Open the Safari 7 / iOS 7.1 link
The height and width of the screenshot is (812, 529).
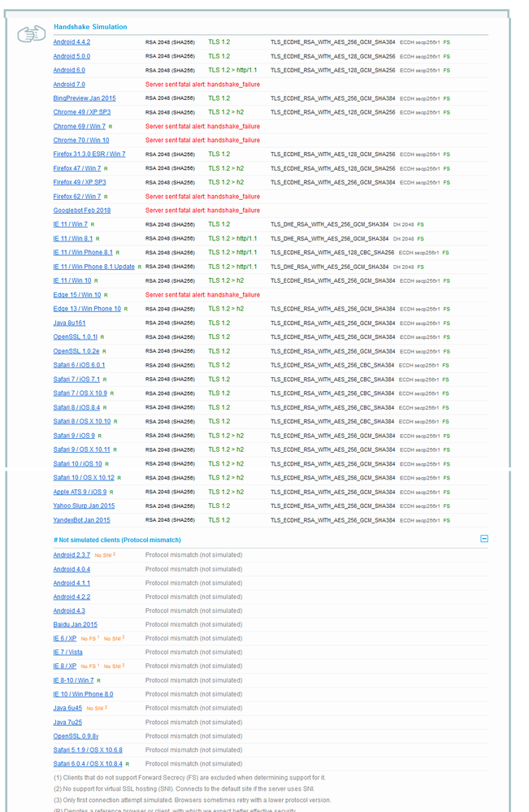[76, 380]
